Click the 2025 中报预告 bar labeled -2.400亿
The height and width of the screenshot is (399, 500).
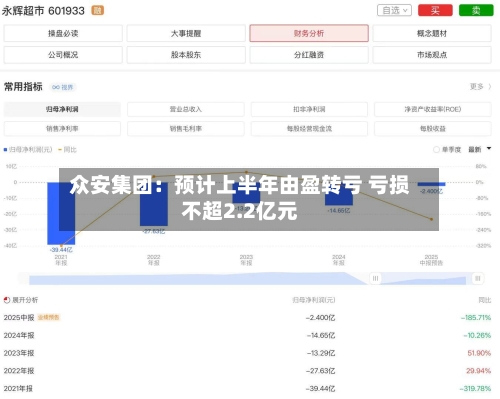click(431, 184)
